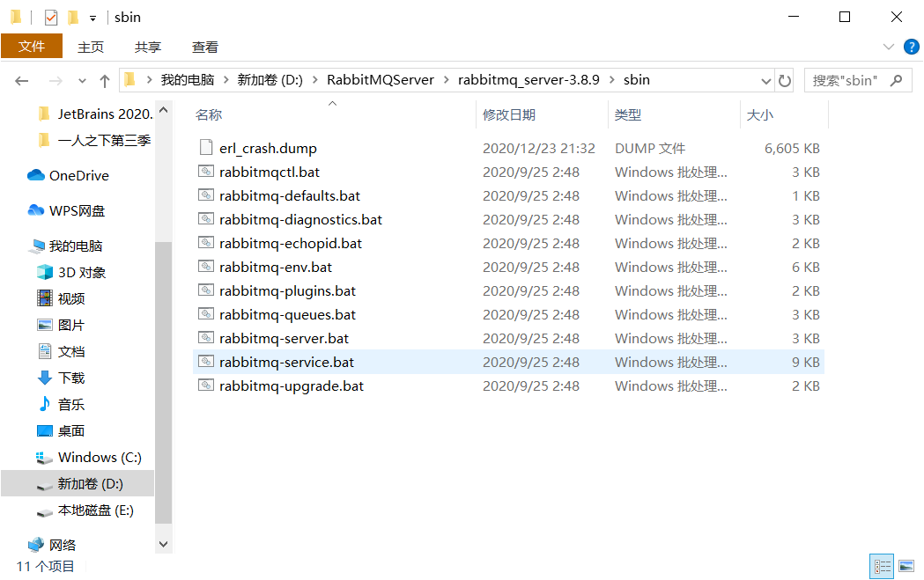Click the folder icon in the address bar

coord(129,80)
